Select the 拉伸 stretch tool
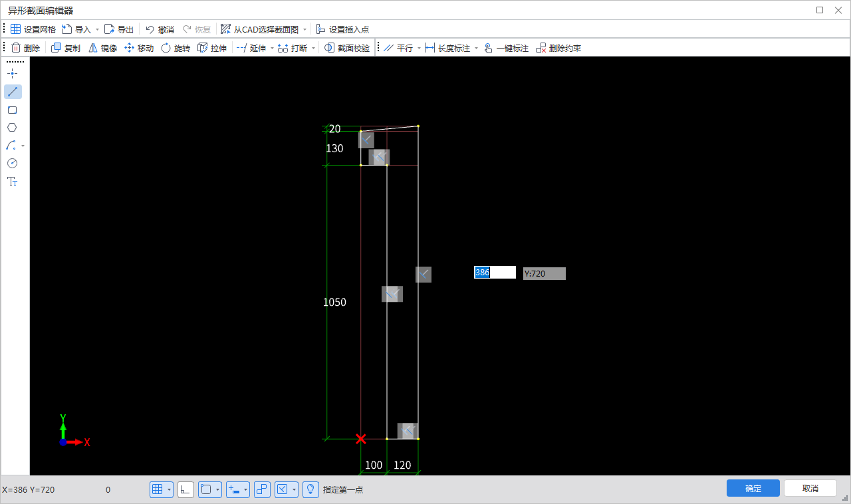Screen dimensions: 851x504 [212, 48]
